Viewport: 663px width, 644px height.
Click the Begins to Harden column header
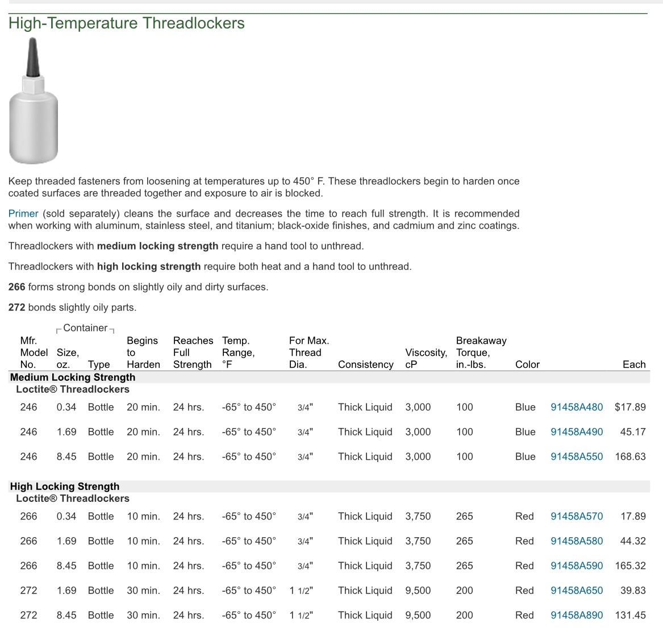click(143, 352)
